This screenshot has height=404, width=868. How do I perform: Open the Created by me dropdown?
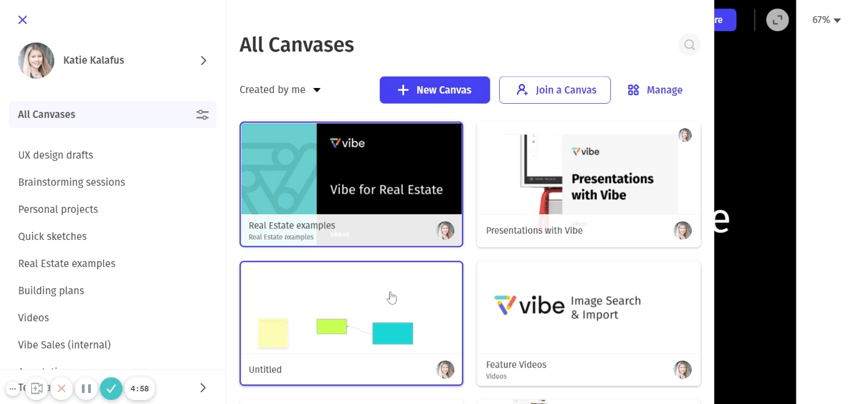[x=280, y=90]
